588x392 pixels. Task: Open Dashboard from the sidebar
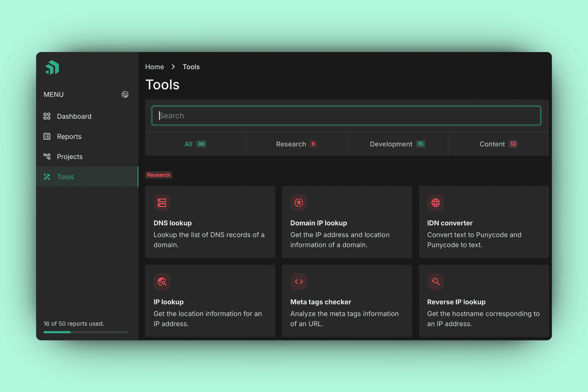click(74, 117)
